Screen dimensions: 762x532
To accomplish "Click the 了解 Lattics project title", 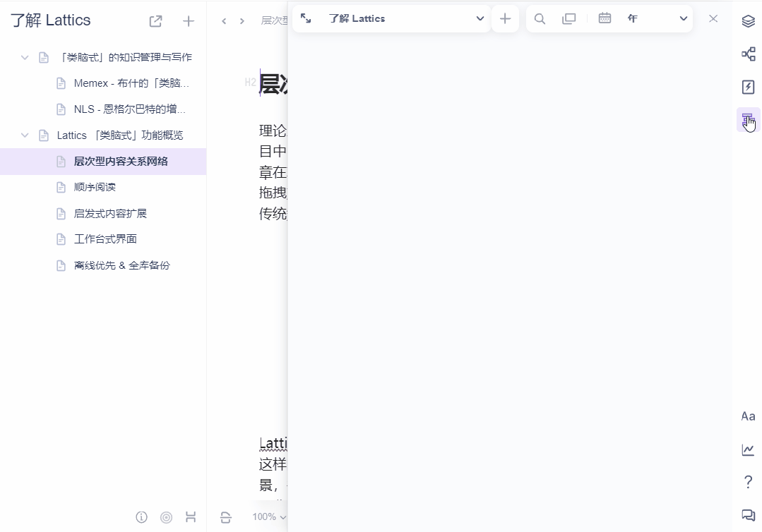I will point(51,20).
